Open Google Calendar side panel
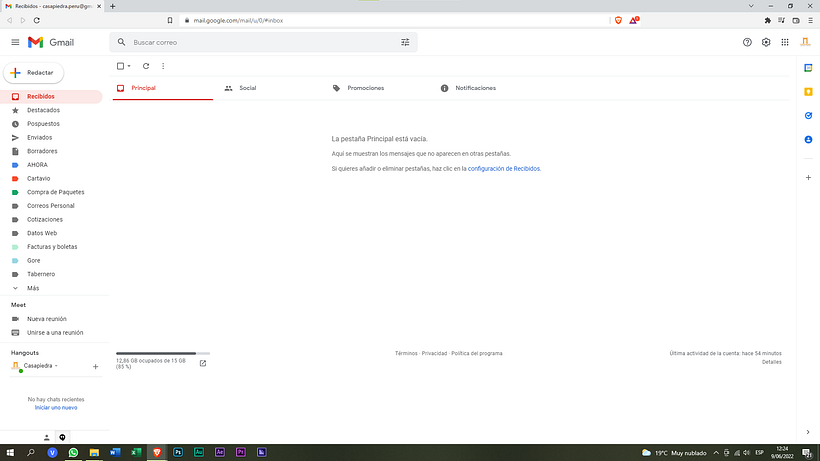Image resolution: width=820 pixels, height=461 pixels. (x=808, y=68)
